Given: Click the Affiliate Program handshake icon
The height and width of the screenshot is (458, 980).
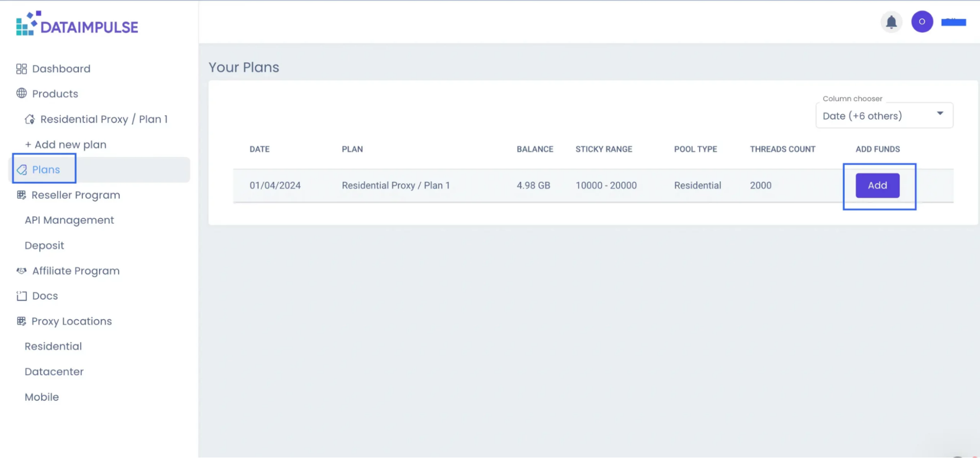Looking at the screenshot, I should pyautogui.click(x=21, y=271).
